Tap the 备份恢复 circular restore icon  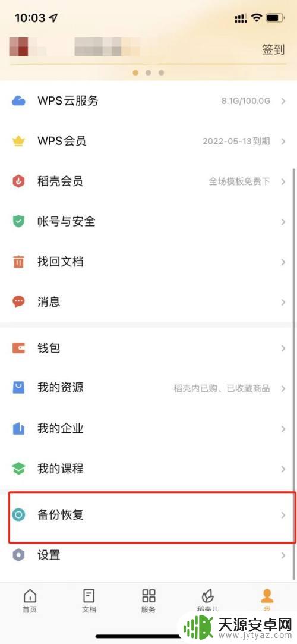[x=18, y=514]
